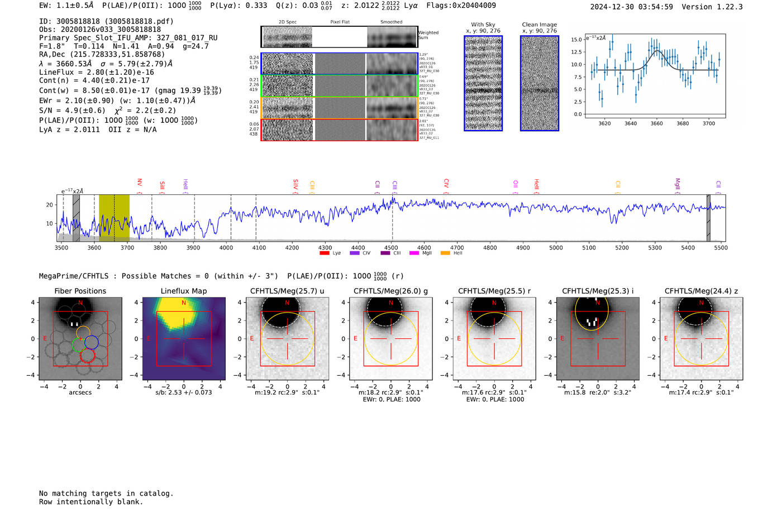Select 'Row intentionally blank.' text
Viewport: 782px width, 532px height.
[91, 502]
